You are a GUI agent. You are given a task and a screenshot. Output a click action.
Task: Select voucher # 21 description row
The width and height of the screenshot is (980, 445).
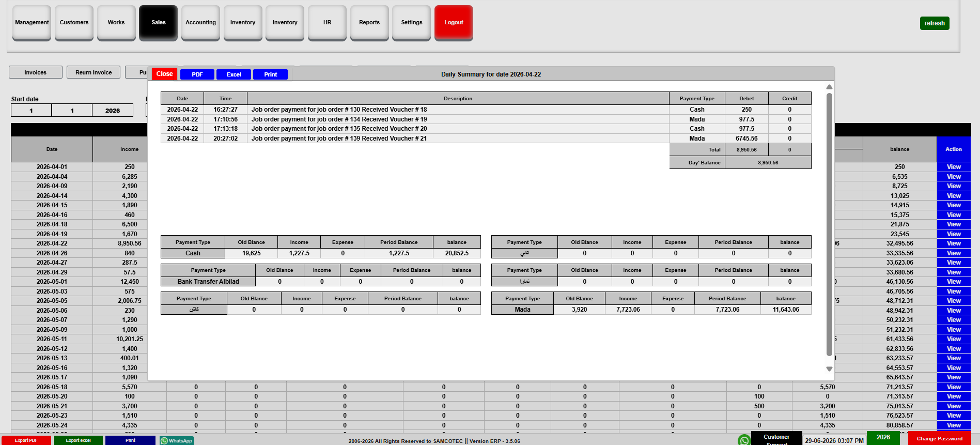458,139
